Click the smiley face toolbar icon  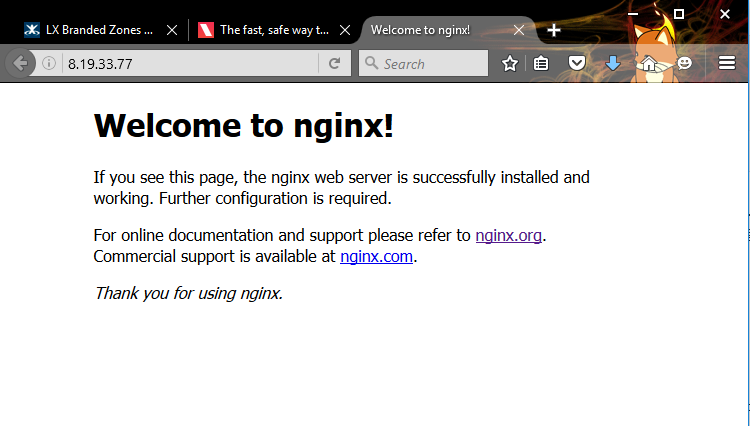(x=684, y=63)
